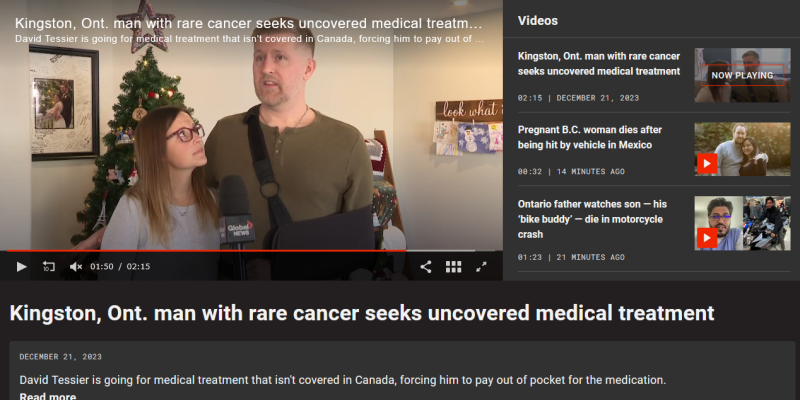The width and height of the screenshot is (800, 400).
Task: Click the 01:50 / 02:15 time display
Action: point(120,266)
